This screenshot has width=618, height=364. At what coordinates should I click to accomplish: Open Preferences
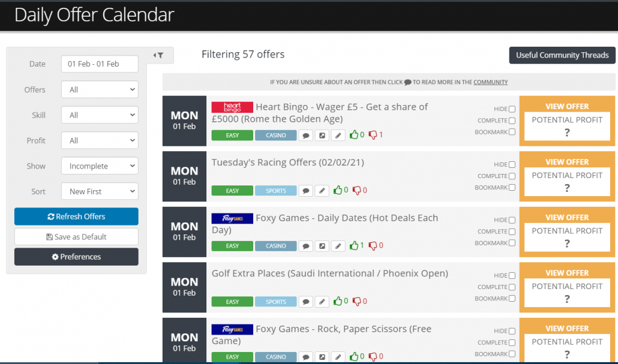(76, 257)
